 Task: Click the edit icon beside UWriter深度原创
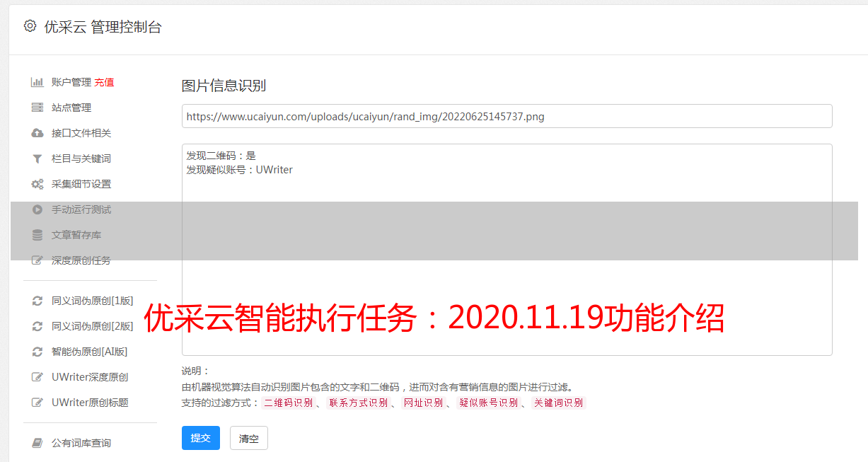[37, 377]
